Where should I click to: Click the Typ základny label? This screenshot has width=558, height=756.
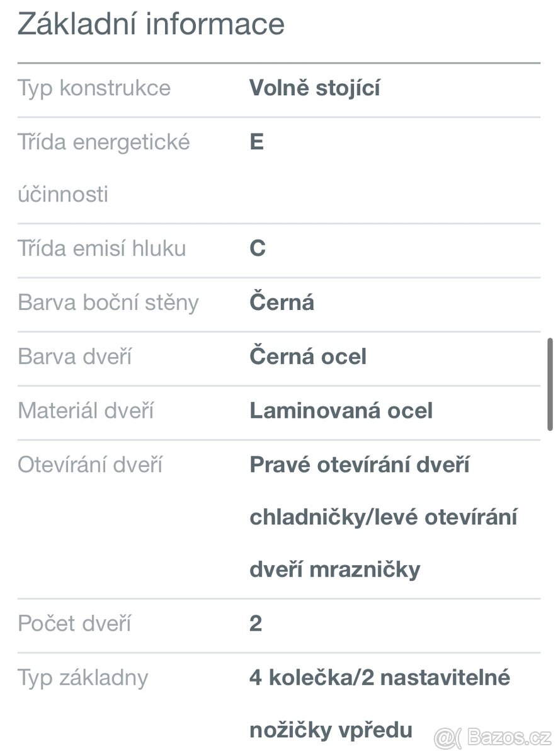tap(83, 678)
